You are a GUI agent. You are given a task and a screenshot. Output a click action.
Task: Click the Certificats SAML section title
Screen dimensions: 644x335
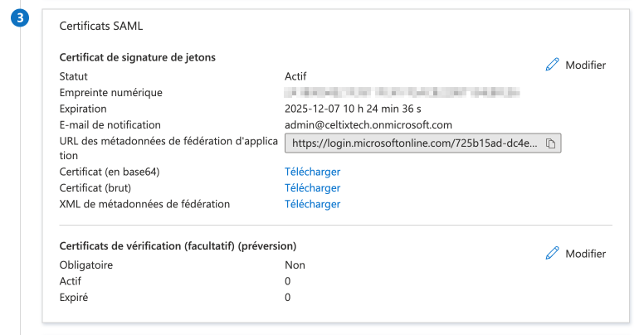pos(101,26)
